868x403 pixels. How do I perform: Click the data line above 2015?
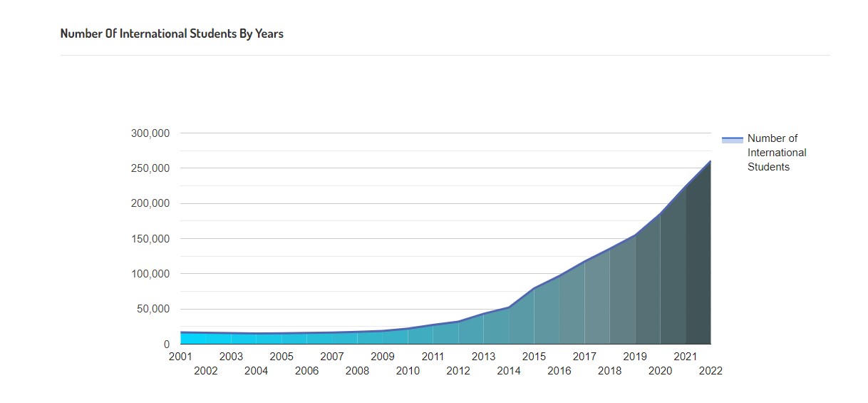[x=534, y=288]
